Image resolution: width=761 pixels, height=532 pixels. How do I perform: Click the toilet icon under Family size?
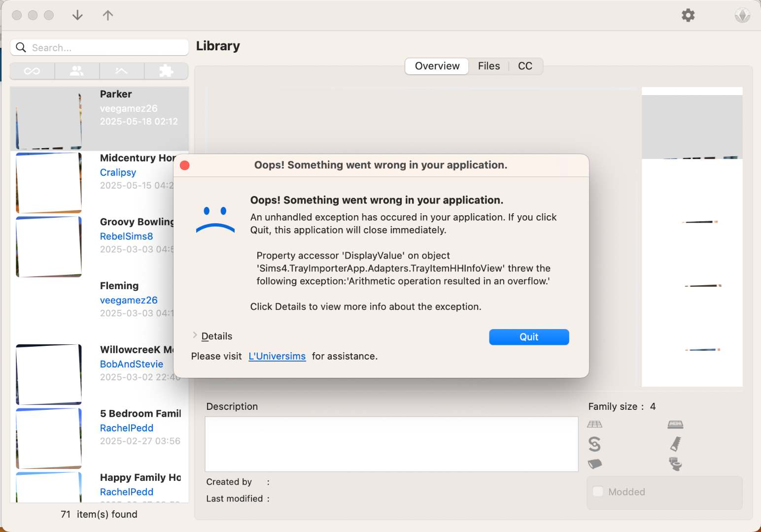click(x=675, y=464)
